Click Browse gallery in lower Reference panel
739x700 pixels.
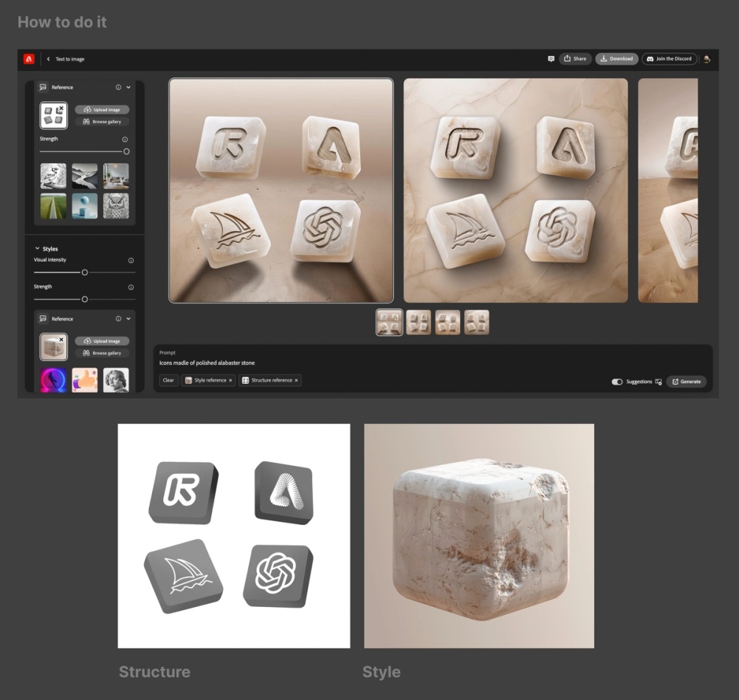point(102,353)
